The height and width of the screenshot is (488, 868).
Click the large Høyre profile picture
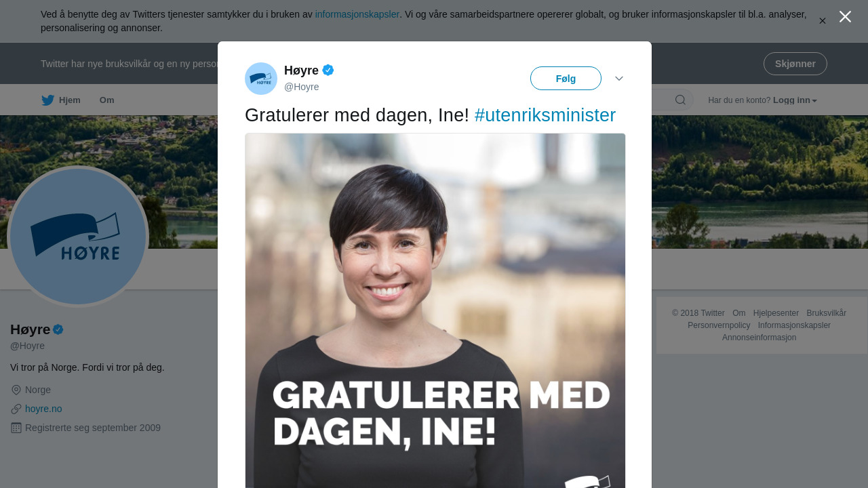coord(78,237)
